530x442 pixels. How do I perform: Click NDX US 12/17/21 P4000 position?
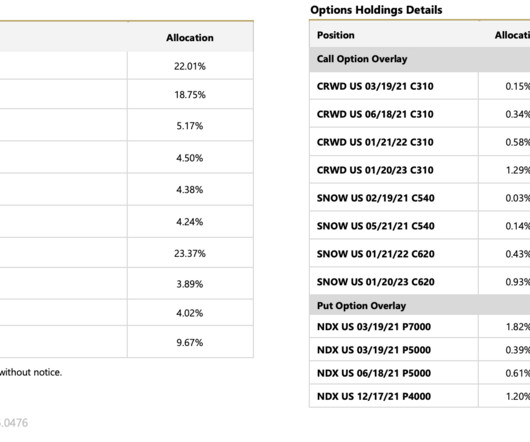tap(374, 396)
